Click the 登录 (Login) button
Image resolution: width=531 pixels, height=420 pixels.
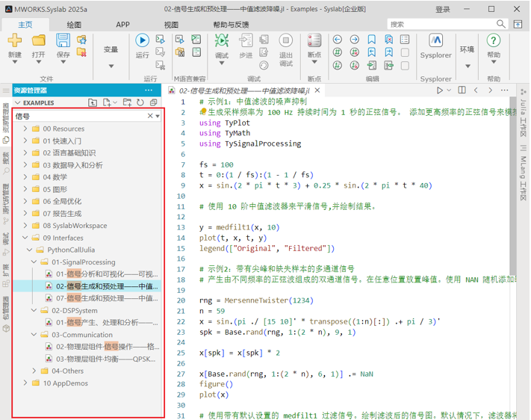pos(442,9)
